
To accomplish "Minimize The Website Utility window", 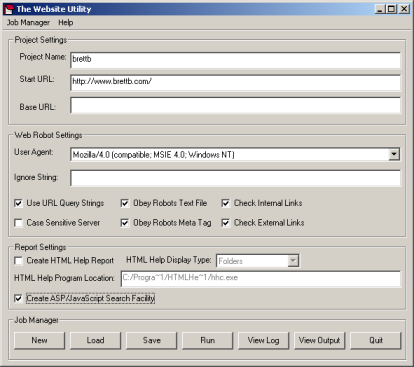I will tap(380, 9).
